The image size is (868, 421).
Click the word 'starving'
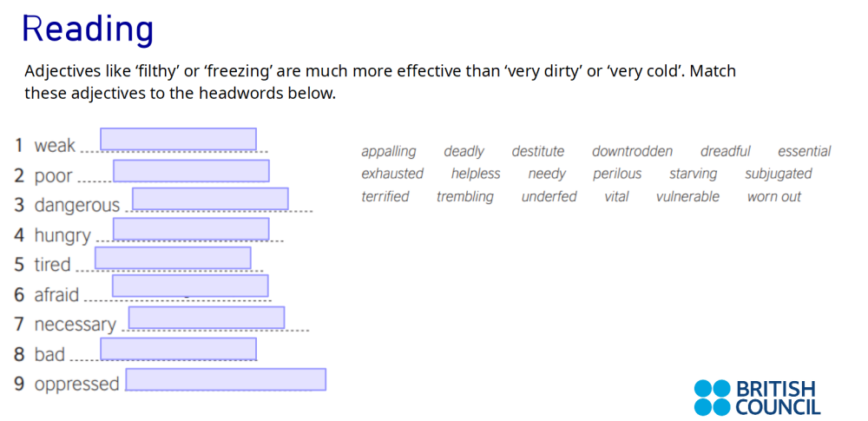point(693,174)
